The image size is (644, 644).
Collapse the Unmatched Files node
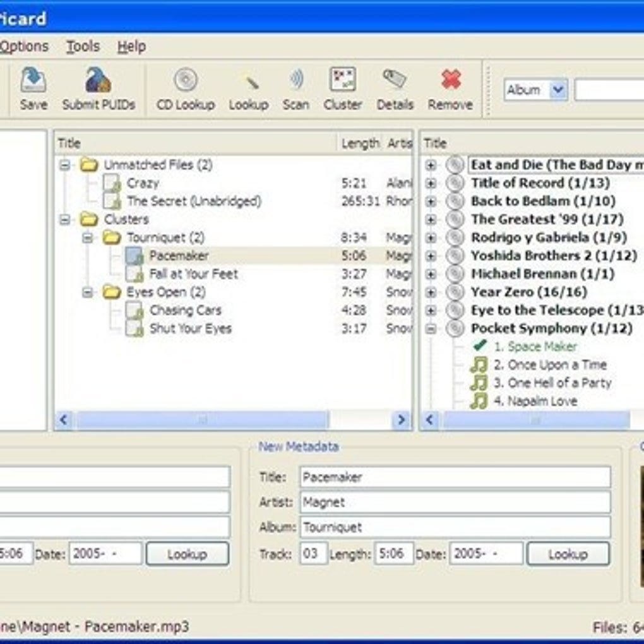point(65,165)
